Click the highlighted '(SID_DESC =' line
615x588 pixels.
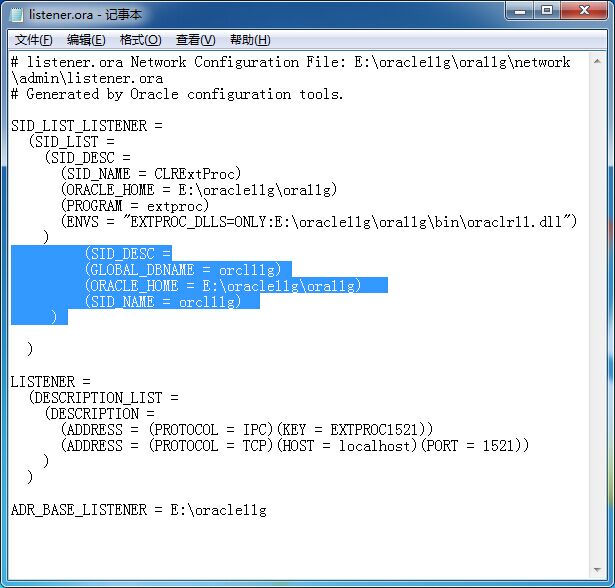[127, 254]
